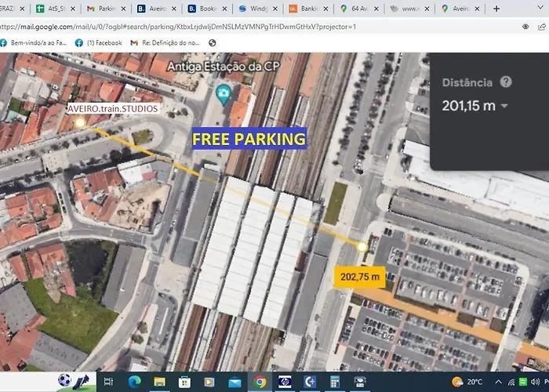Open new browser tab with plus button
This screenshot has height=392, width=549.
point(496,9)
